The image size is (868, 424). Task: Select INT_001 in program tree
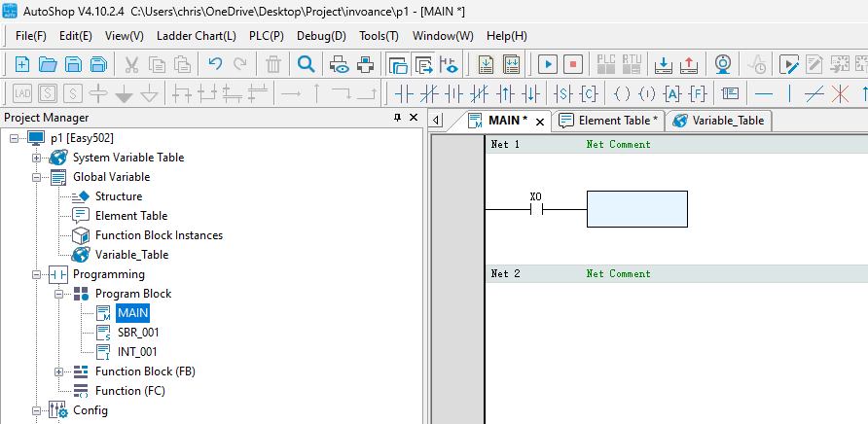137,351
